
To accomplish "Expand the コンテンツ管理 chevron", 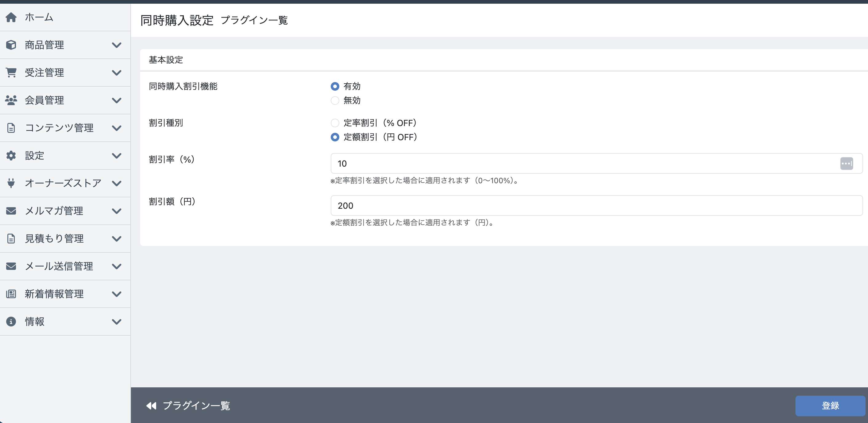I will (116, 128).
